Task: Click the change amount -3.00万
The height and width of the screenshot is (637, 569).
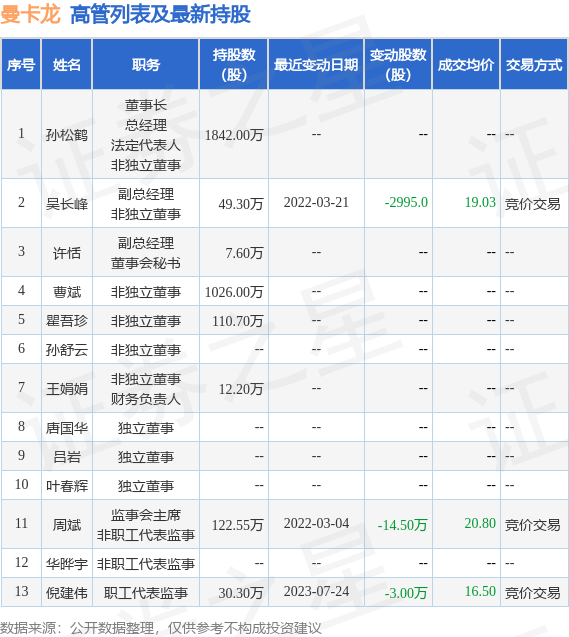Action: [x=406, y=593]
